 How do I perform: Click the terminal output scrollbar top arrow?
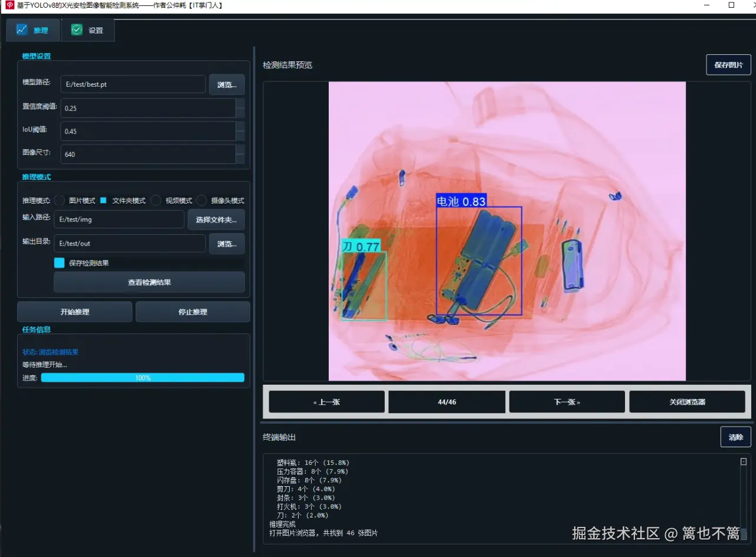[x=744, y=462]
